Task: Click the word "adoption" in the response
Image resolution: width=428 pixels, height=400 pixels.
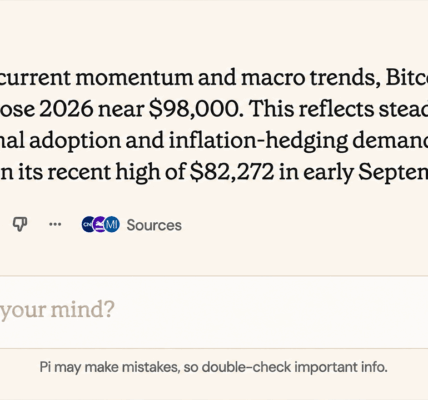Action: pos(75,141)
